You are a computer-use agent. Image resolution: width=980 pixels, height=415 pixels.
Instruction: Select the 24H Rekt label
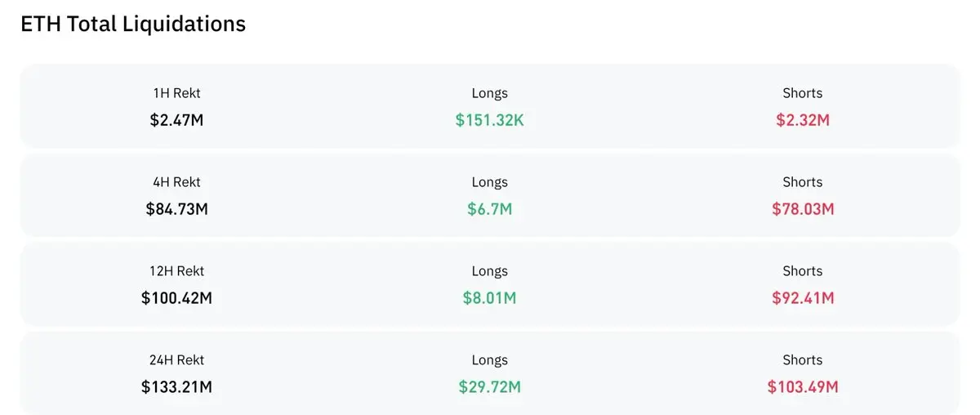click(176, 360)
